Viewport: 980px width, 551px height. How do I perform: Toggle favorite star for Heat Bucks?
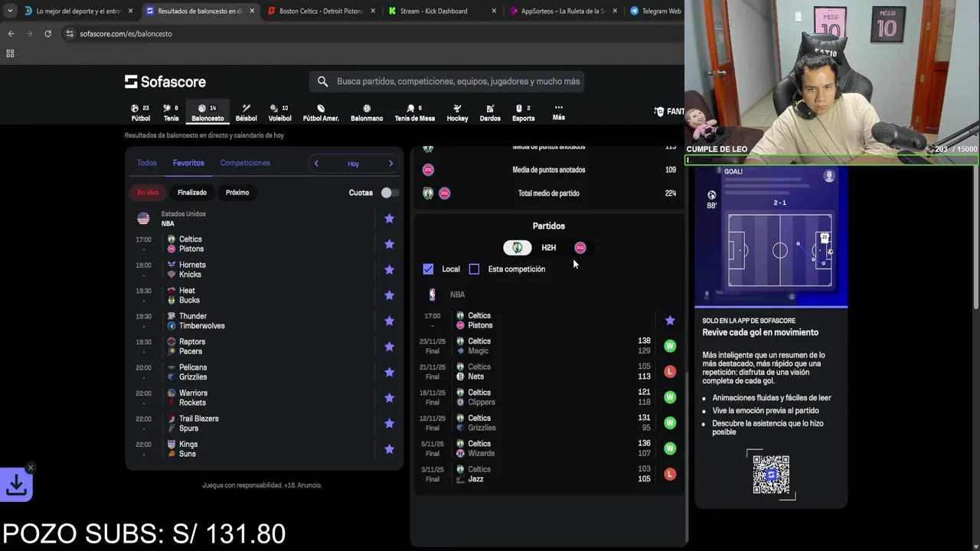coord(389,295)
